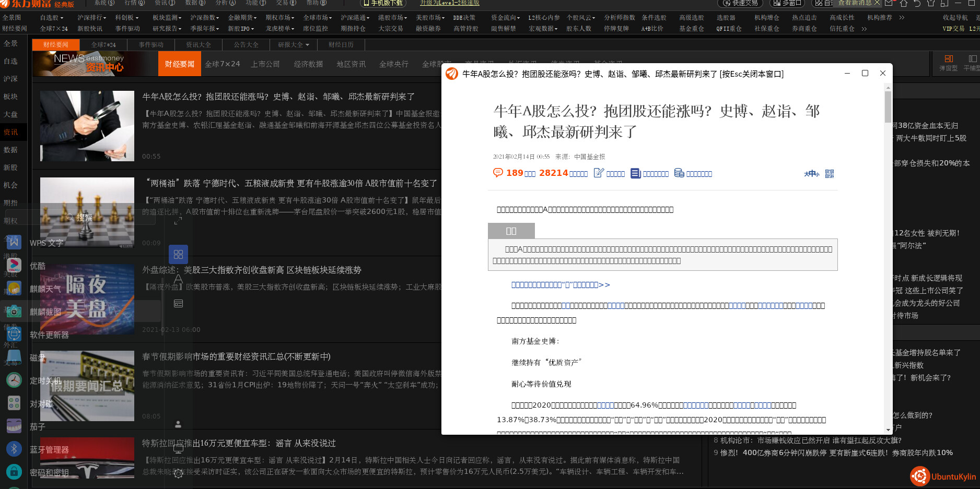Open the 优酷 Youku app icon

click(x=14, y=266)
